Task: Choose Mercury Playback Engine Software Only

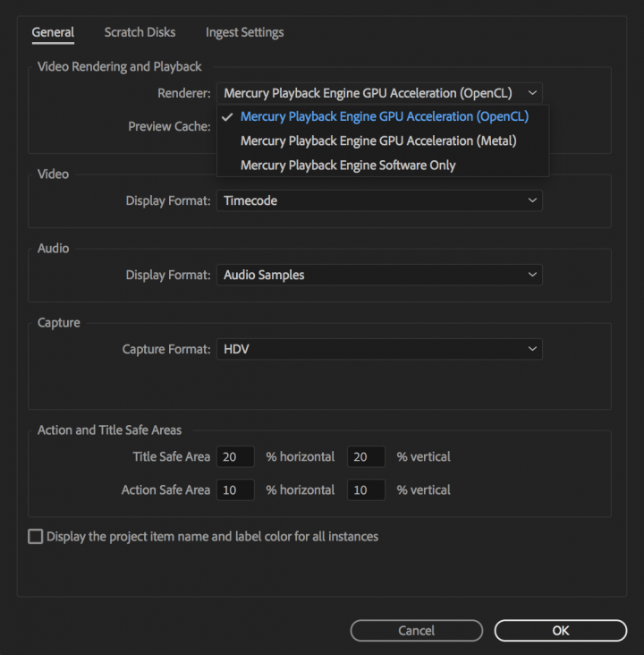Action: coord(348,165)
